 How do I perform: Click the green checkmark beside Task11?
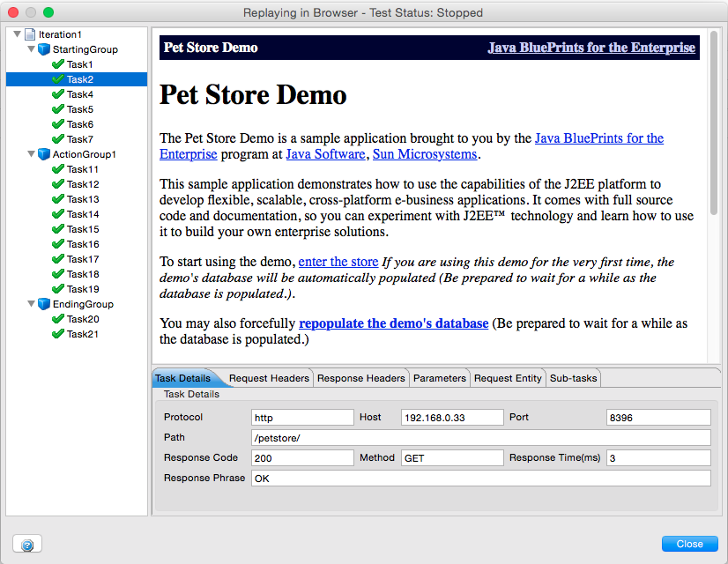[58, 169]
